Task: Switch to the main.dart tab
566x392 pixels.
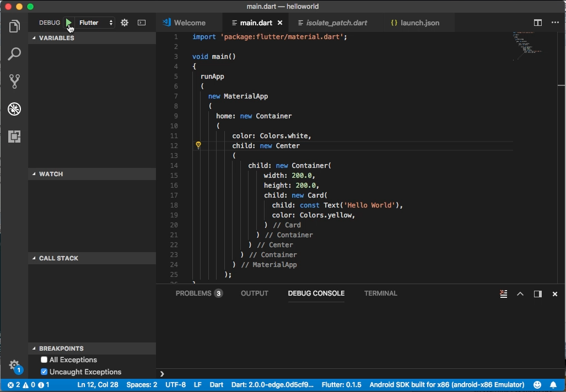Action: [256, 23]
